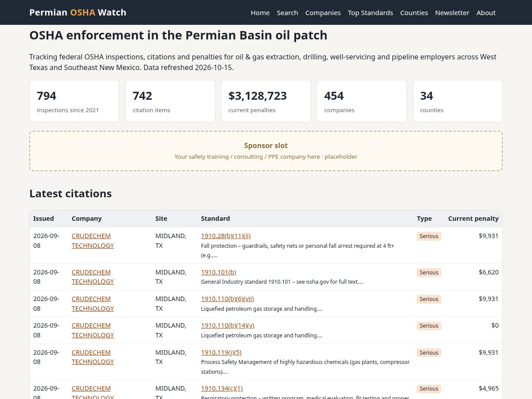The width and height of the screenshot is (532, 399).
Task: Click the MIDLAND, TX site in the 1910.101(b) row
Action: click(x=171, y=277)
